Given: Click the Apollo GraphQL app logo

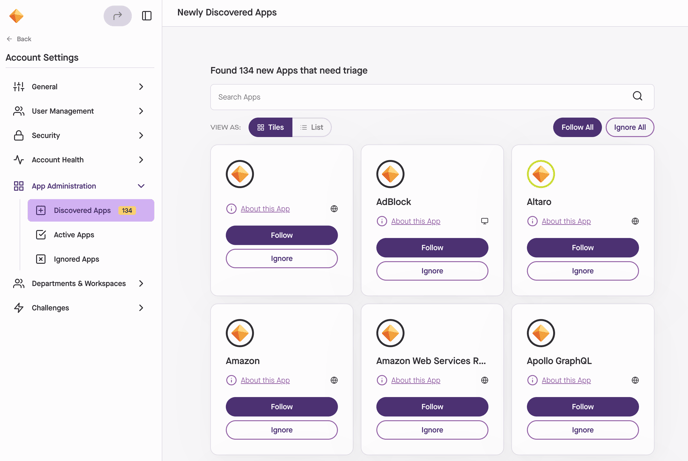Looking at the screenshot, I should [541, 333].
